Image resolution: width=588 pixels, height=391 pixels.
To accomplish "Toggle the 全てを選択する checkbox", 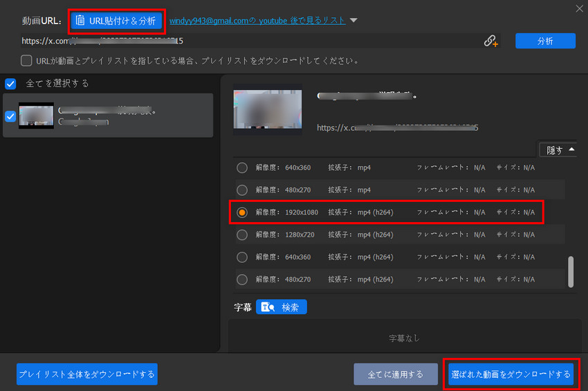I will click(10, 84).
